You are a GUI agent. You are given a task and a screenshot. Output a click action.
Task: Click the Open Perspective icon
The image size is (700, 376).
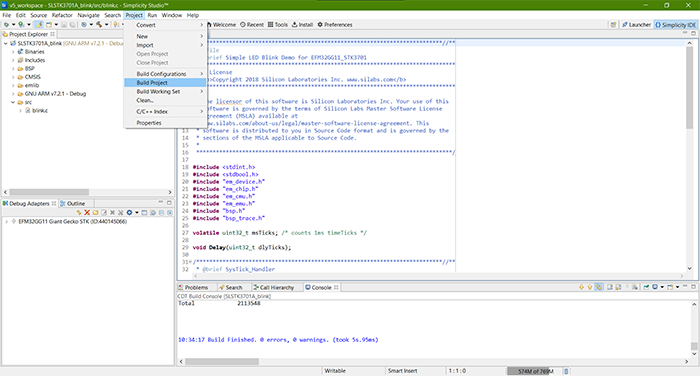point(613,25)
